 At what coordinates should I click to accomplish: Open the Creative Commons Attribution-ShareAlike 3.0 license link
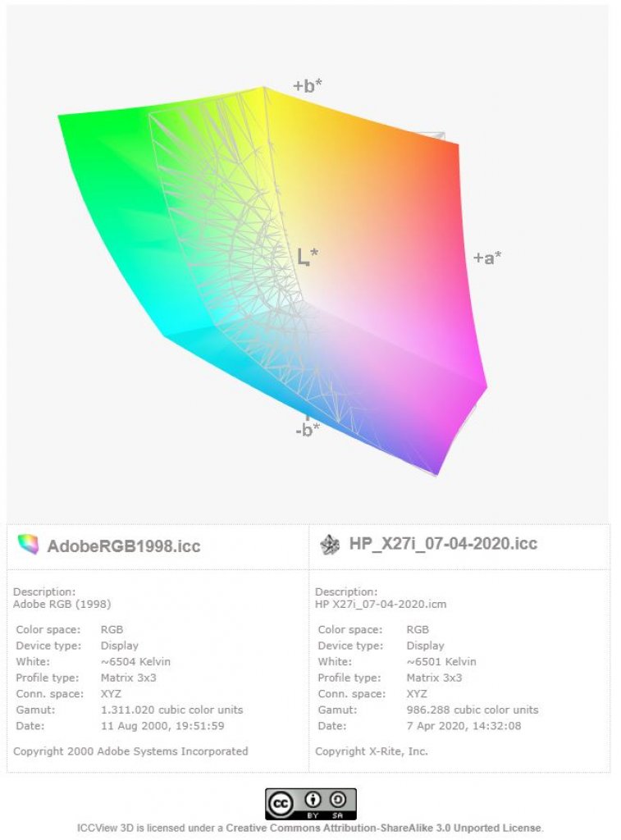(383, 828)
